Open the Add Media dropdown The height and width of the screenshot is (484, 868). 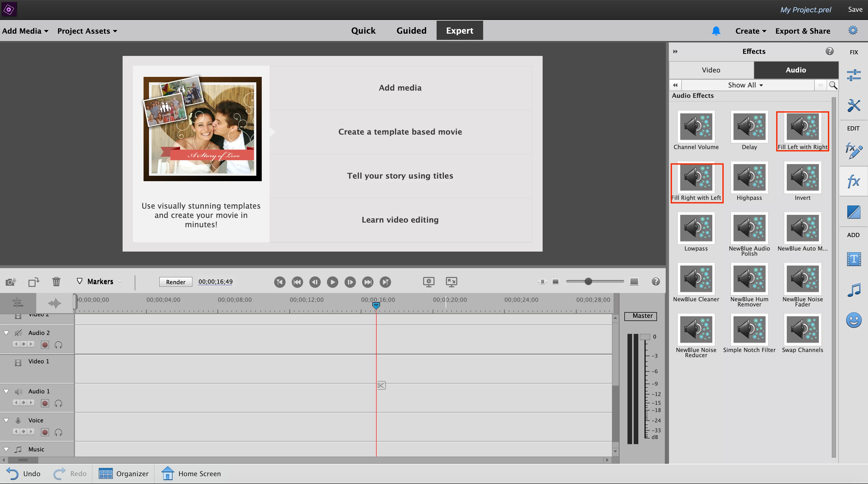25,31
